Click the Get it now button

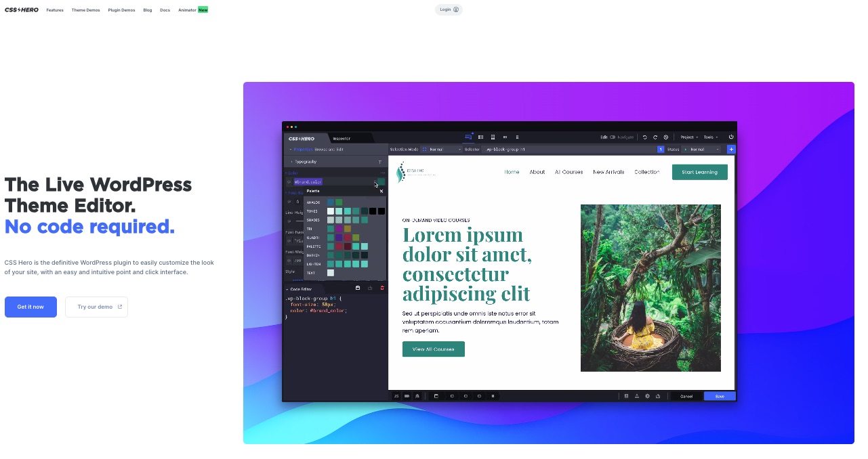(30, 307)
